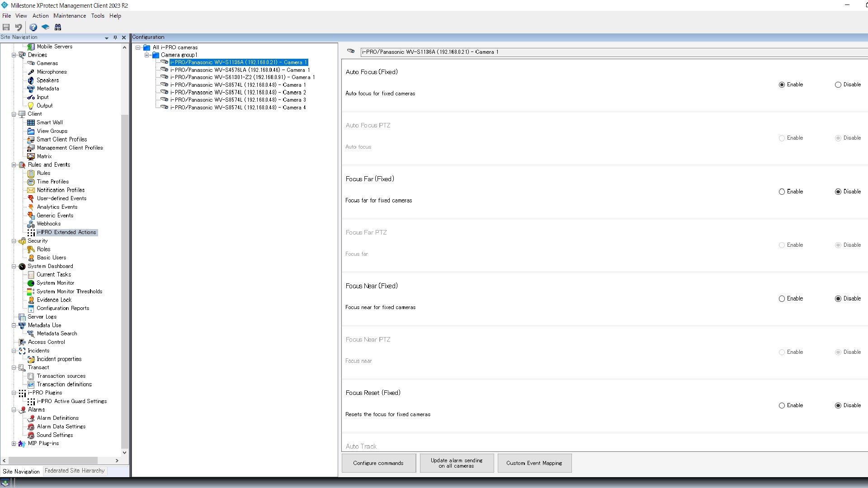The image size is (868, 488).
Task: Collapse the Devices section in navigation
Action: click(x=13, y=55)
